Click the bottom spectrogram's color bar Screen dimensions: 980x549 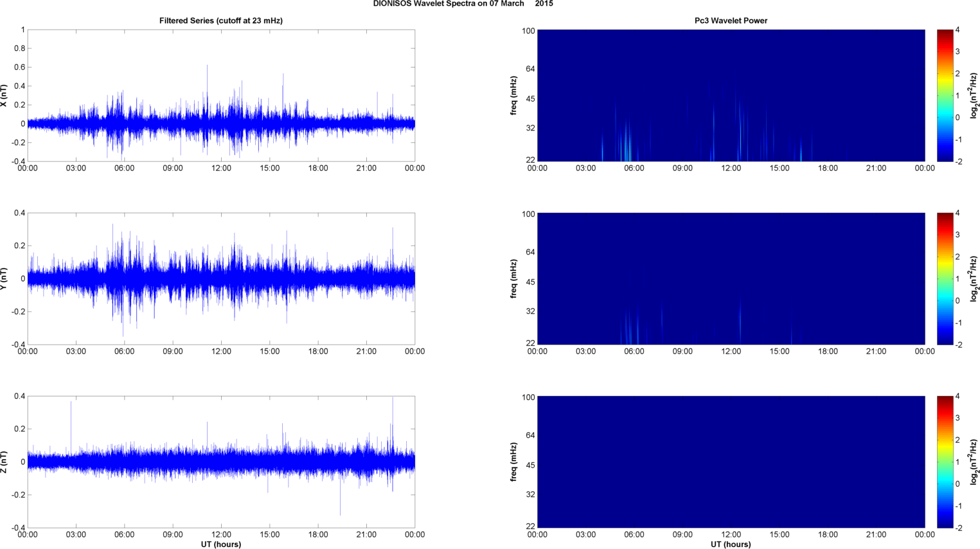point(945,462)
